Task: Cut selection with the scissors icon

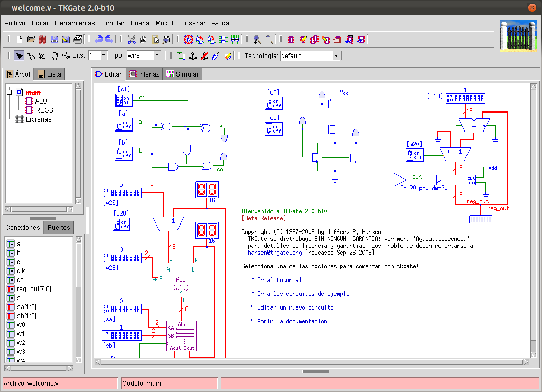Action: point(132,40)
